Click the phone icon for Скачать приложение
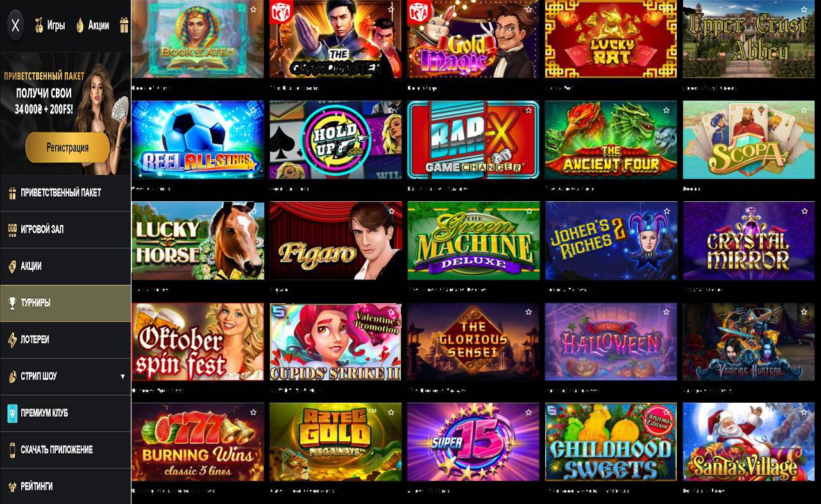The image size is (821, 504). (x=12, y=449)
